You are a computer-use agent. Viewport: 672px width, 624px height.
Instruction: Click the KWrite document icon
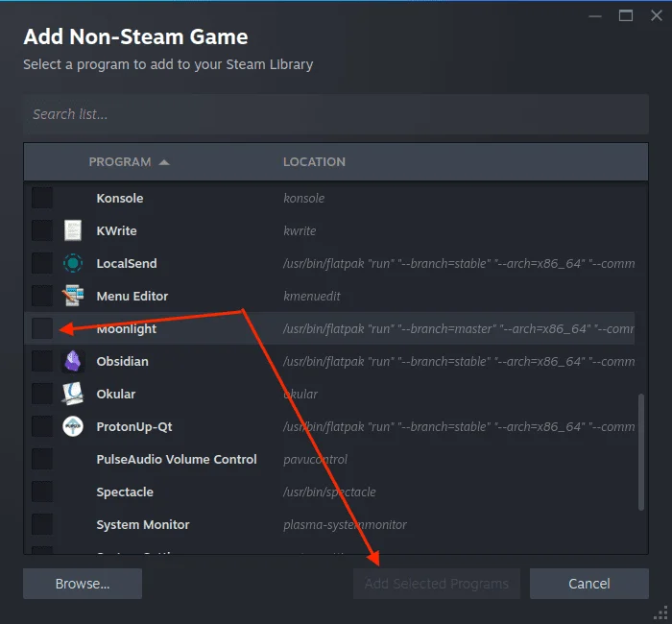(x=73, y=230)
